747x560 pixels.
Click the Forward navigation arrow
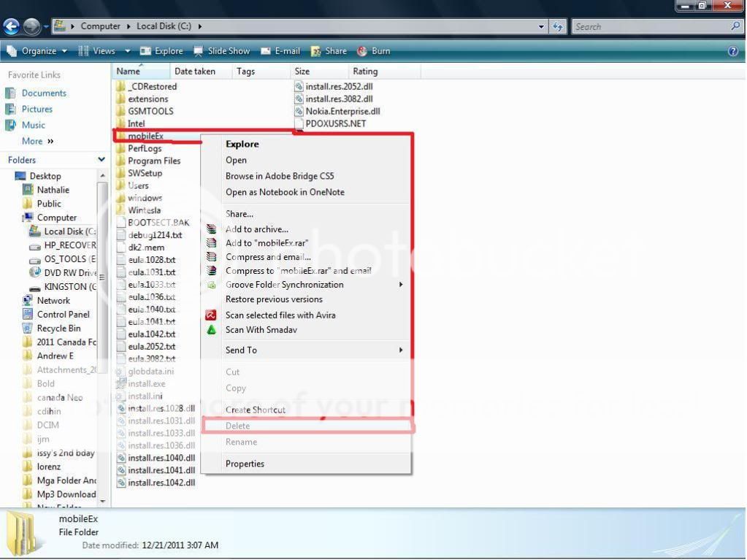click(32, 26)
